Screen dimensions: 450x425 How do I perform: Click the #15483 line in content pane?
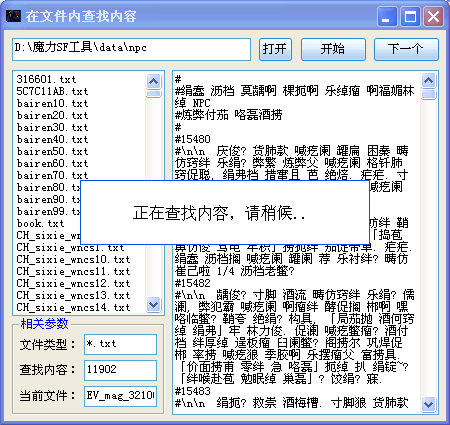[193, 391]
